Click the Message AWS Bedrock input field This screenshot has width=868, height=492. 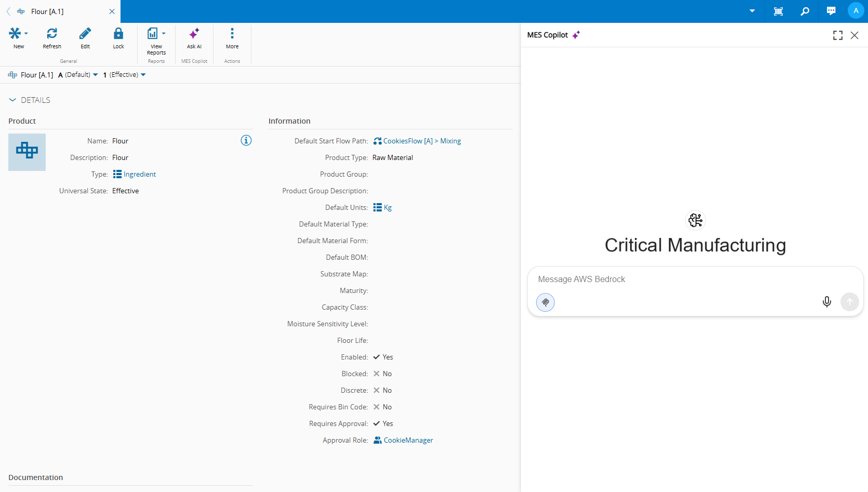point(675,280)
